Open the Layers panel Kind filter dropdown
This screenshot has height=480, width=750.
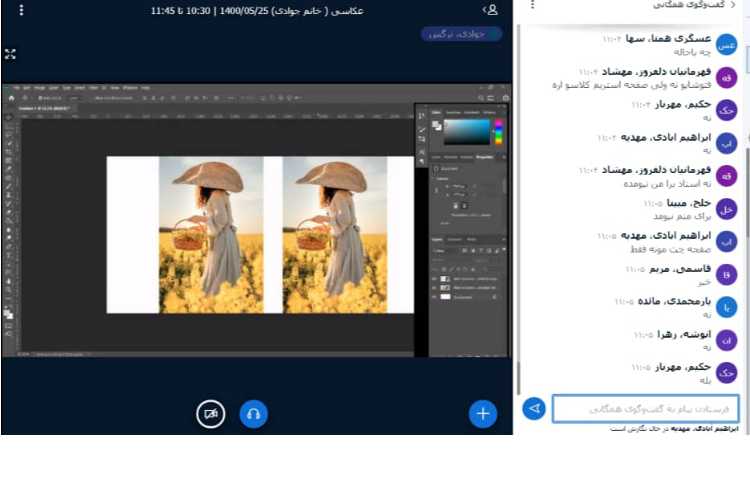click(444, 251)
